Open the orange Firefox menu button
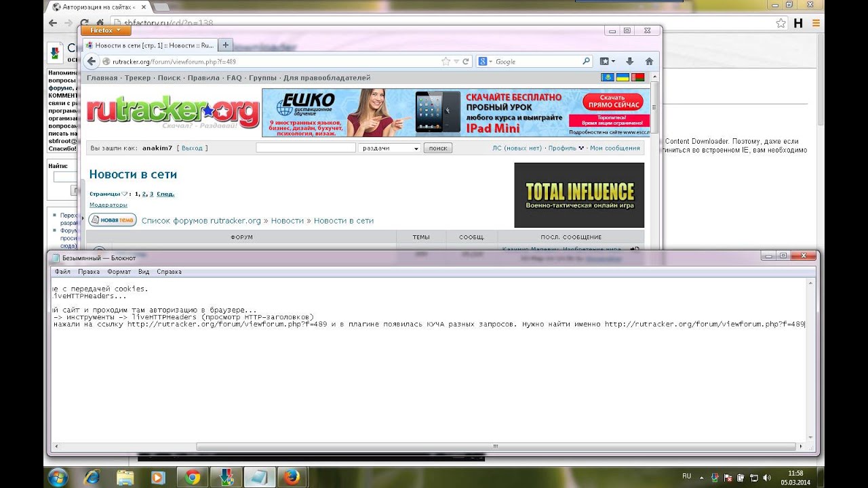Screen dimensions: 868x488 (x=106, y=30)
